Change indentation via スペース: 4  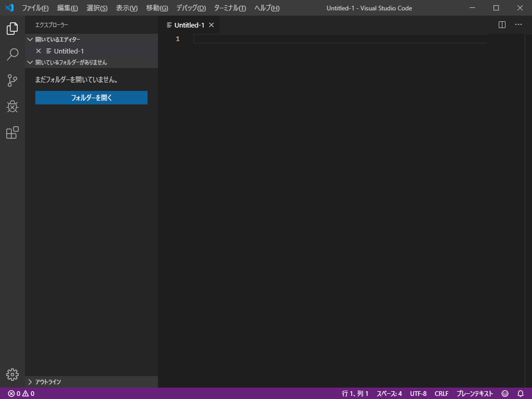(x=389, y=394)
